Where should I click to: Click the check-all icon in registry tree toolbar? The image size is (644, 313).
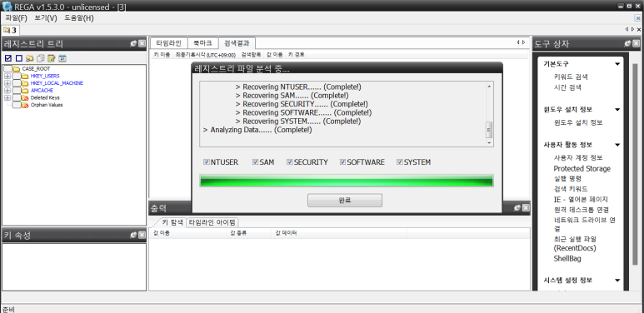pos(7,58)
